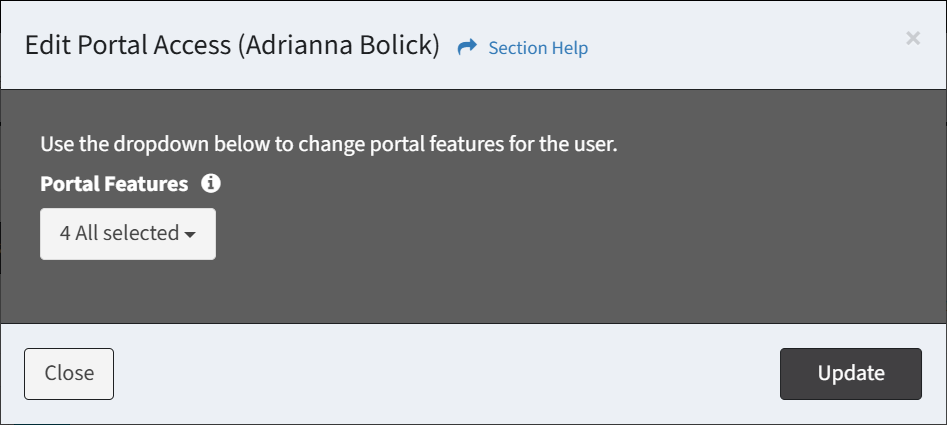The height and width of the screenshot is (425, 947).
Task: Click the "Portal Features" field label
Action: [x=114, y=184]
